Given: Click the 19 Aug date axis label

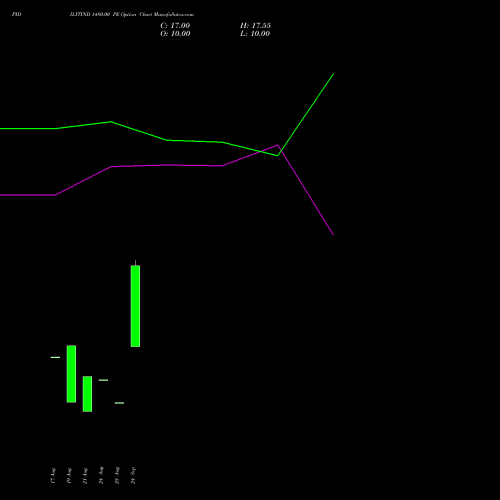Looking at the screenshot, I should click(x=69, y=476).
